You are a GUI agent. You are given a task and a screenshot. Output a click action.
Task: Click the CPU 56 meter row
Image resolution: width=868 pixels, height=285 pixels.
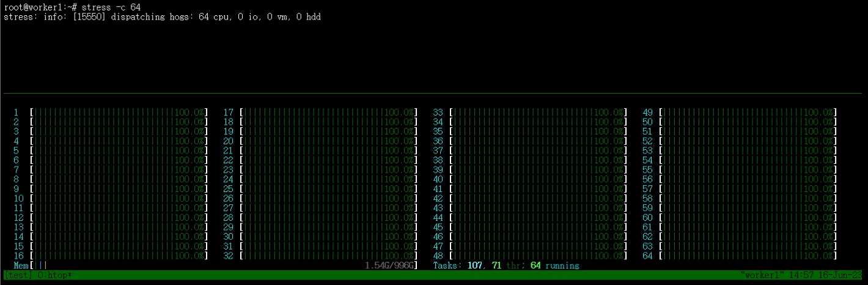point(740,179)
